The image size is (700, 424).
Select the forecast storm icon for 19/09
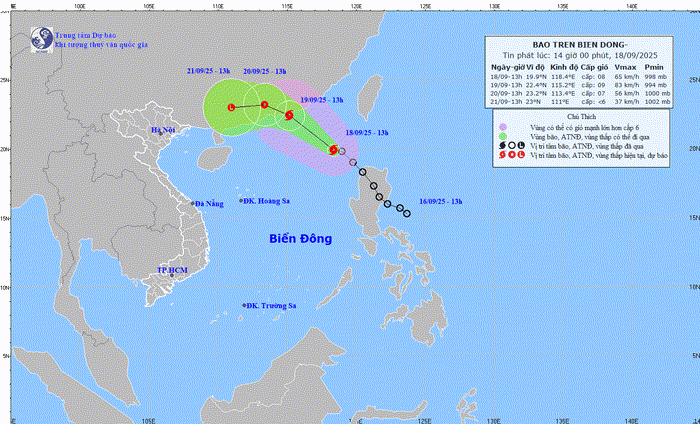289,115
